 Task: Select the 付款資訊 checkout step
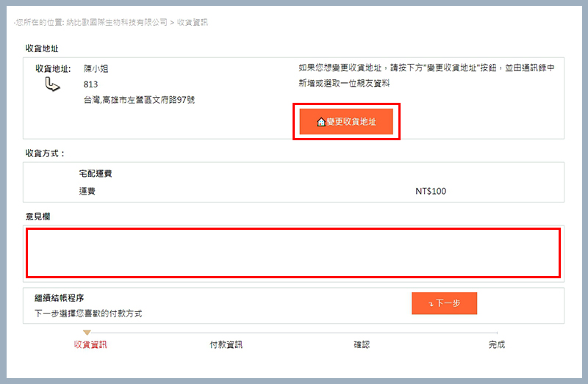pyautogui.click(x=226, y=344)
